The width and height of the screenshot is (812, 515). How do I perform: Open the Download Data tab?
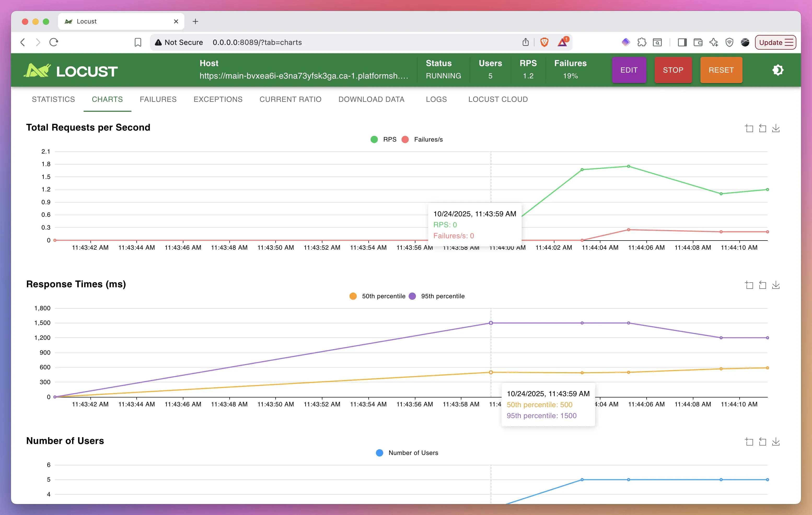[371, 99]
